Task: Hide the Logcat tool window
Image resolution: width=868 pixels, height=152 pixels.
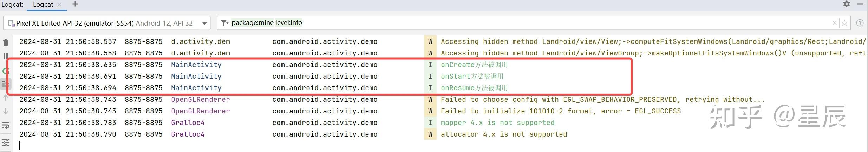Action: coord(860,4)
